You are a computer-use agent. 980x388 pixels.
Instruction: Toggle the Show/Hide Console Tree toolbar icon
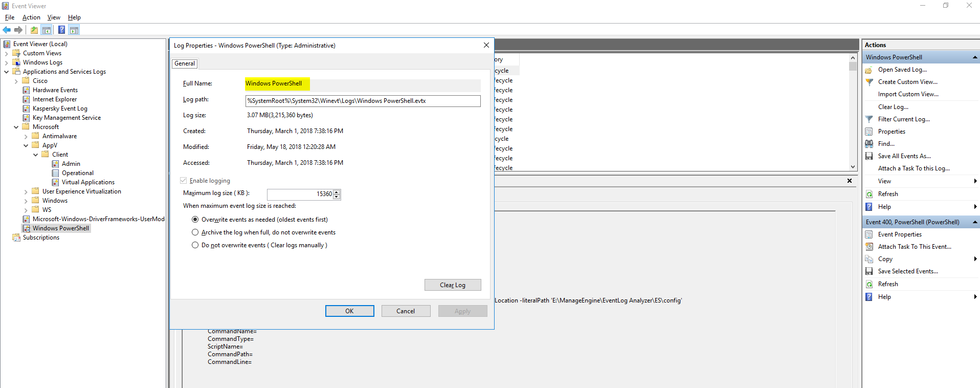47,30
